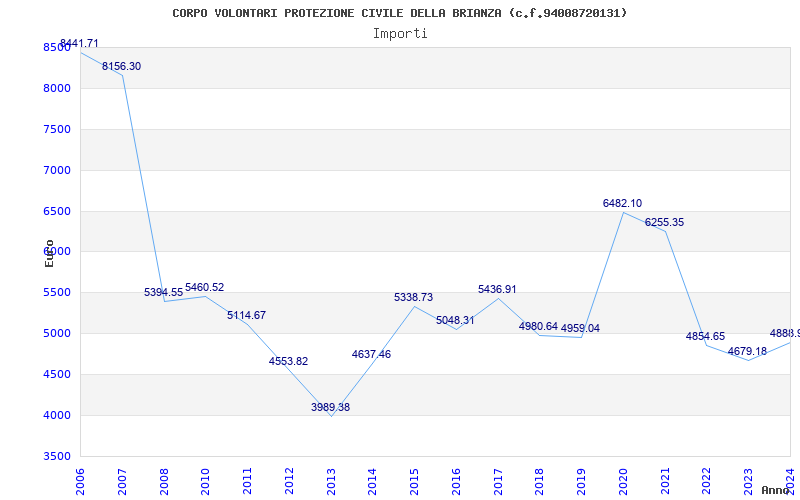Viewport: 800px width, 500px height.
Task: Click the data label 8441.71
Action: (x=79, y=43)
